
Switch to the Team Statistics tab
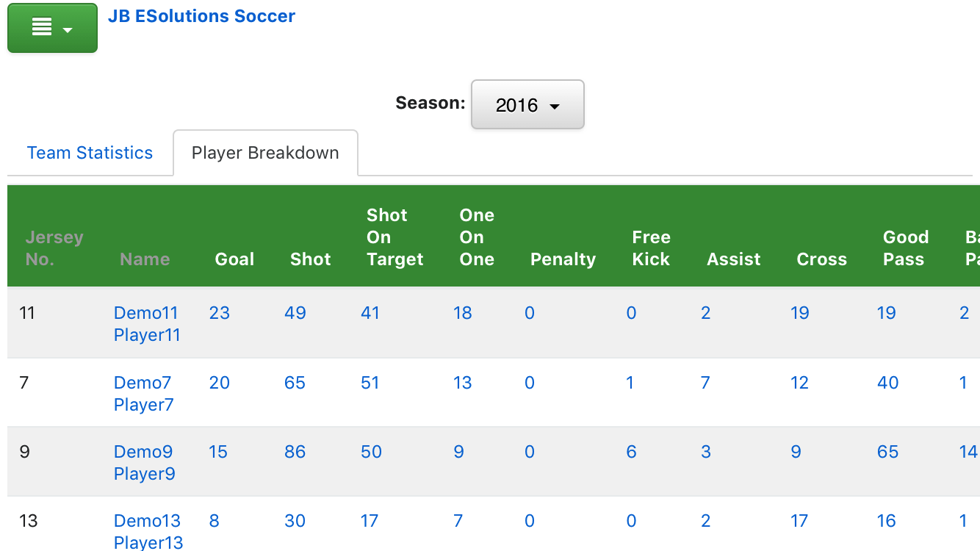(90, 153)
